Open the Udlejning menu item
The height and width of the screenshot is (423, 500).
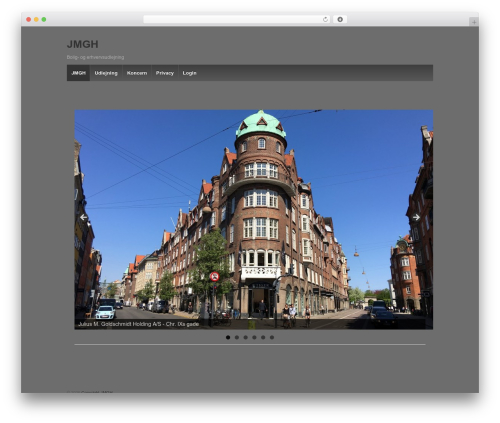pyautogui.click(x=106, y=73)
